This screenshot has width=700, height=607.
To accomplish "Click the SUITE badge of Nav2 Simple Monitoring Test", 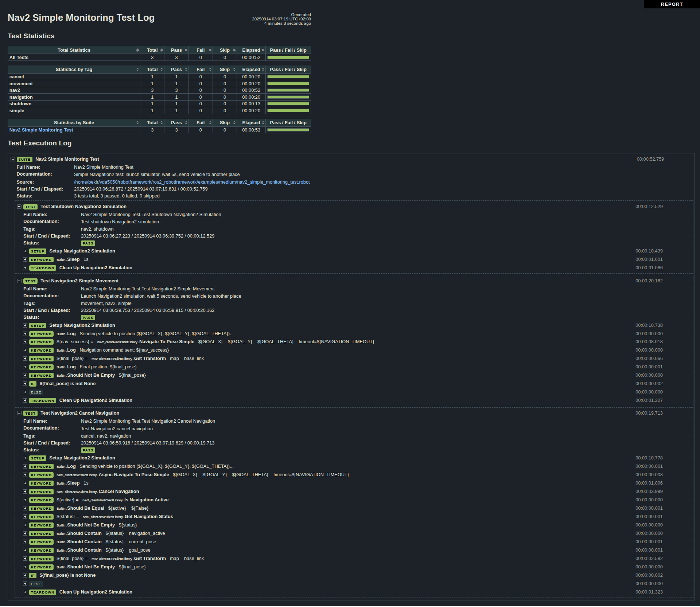I will (x=24, y=159).
